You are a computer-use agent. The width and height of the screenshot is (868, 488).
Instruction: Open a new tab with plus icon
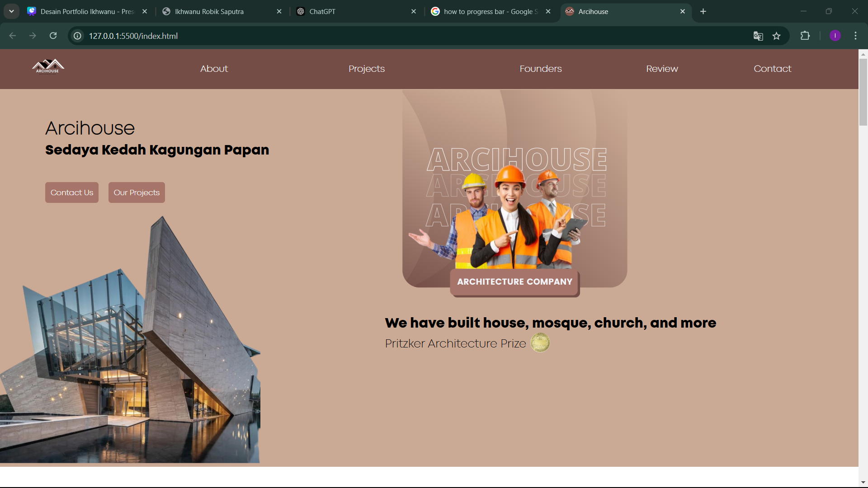703,11
